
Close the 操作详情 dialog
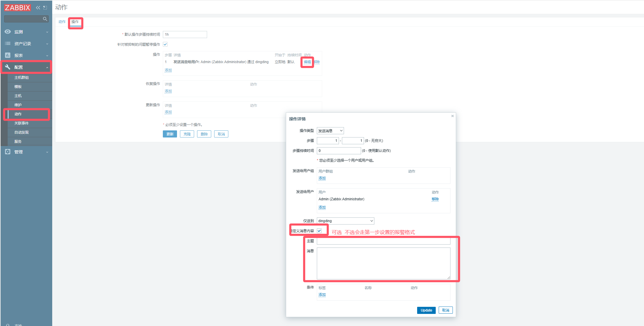[452, 116]
